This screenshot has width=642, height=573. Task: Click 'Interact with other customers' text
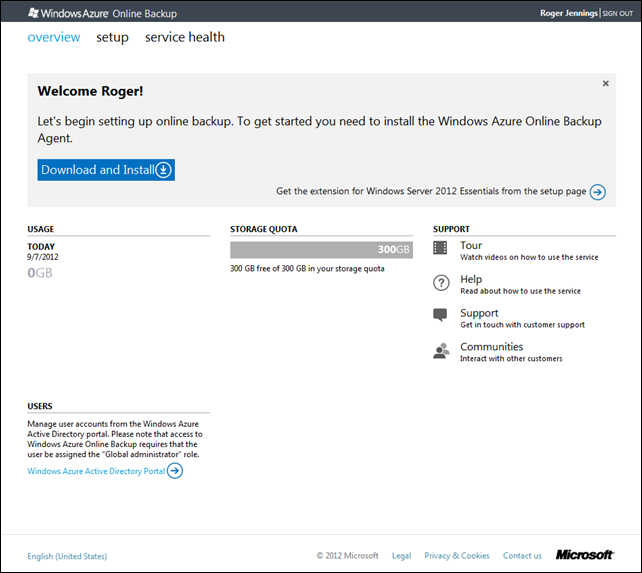[x=511, y=359]
